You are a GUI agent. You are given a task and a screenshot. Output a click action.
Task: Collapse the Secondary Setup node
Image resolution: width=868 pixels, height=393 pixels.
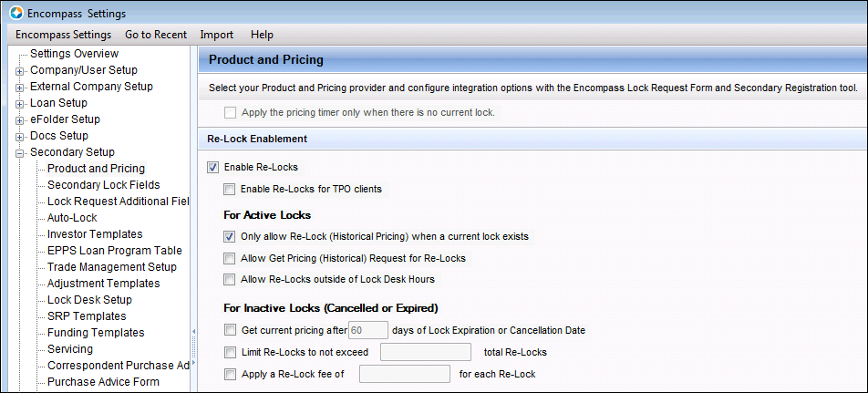click(x=19, y=153)
